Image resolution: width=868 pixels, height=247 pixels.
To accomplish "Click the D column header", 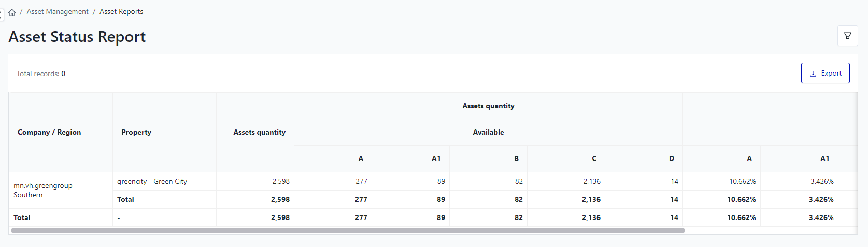I will tap(671, 158).
